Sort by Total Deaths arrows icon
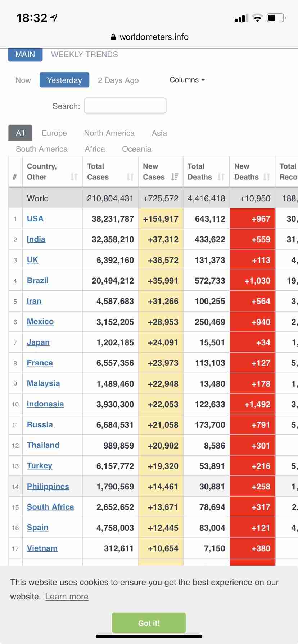This screenshot has height=644, width=298. 221,177
